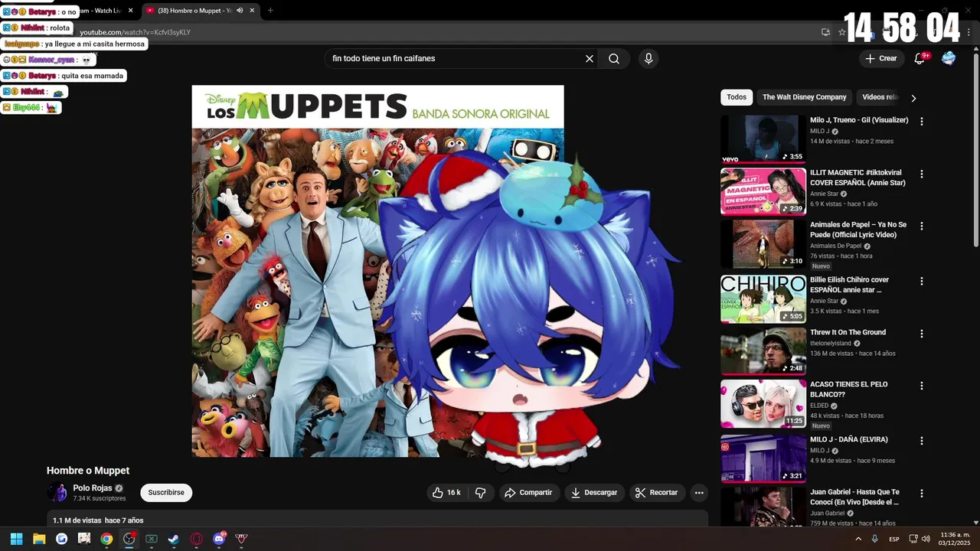Open options for Animales de Papel video
The width and height of the screenshot is (980, 551).
[x=922, y=227]
